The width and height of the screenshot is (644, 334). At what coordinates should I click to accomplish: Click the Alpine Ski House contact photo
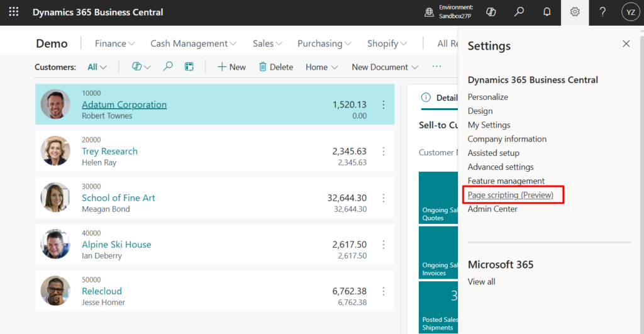pyautogui.click(x=55, y=244)
